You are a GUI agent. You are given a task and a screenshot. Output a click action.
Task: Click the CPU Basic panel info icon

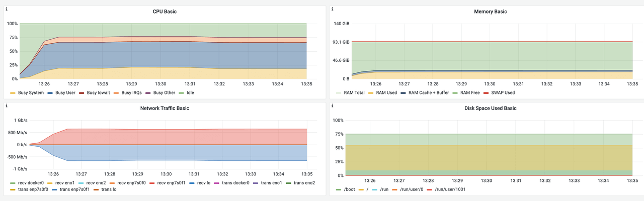tap(7, 9)
